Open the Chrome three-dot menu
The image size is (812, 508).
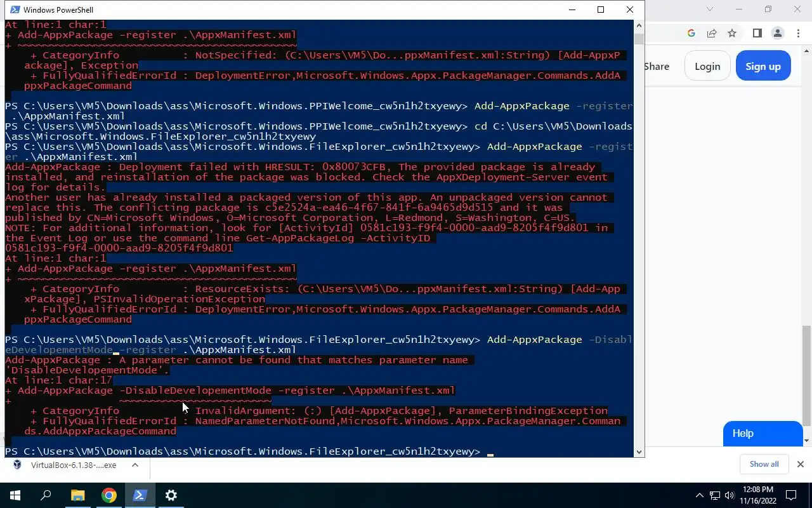799,33
